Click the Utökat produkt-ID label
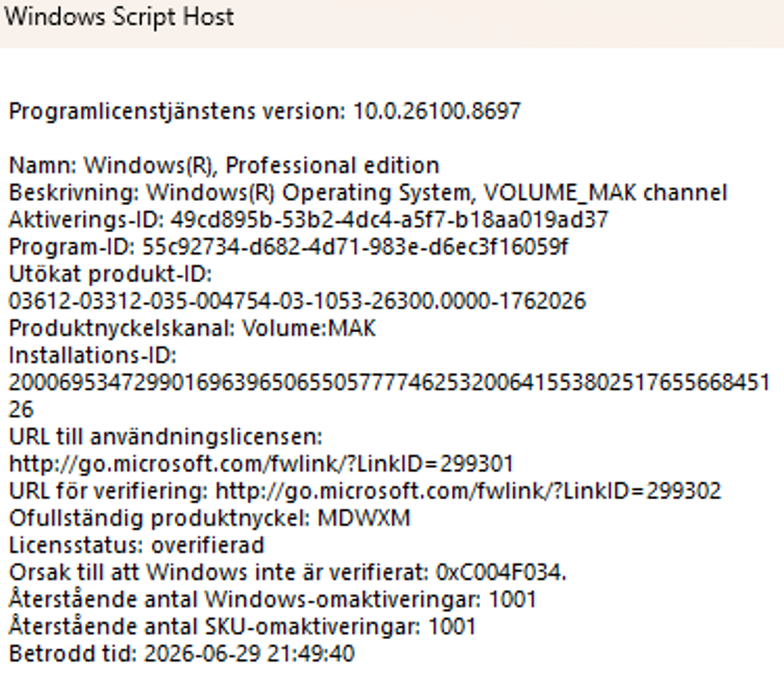 coord(110,274)
